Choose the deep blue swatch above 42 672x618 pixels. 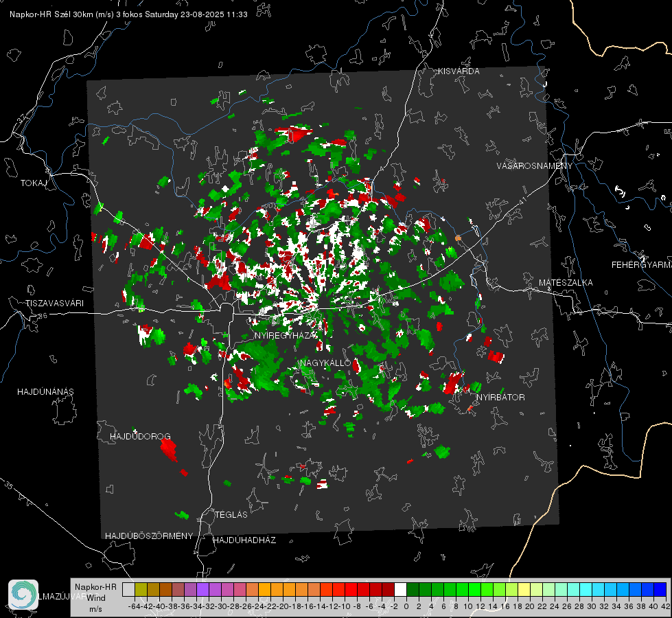click(660, 589)
